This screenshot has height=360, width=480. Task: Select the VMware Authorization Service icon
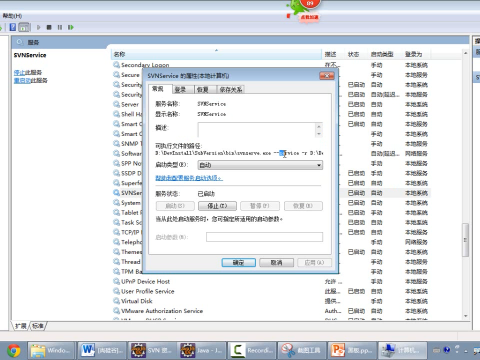point(116,311)
